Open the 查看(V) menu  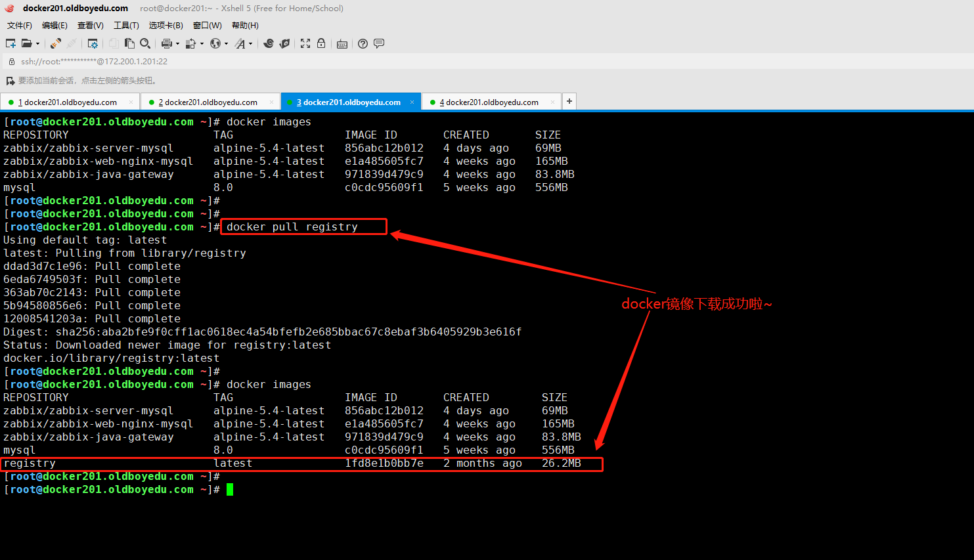[x=91, y=26]
